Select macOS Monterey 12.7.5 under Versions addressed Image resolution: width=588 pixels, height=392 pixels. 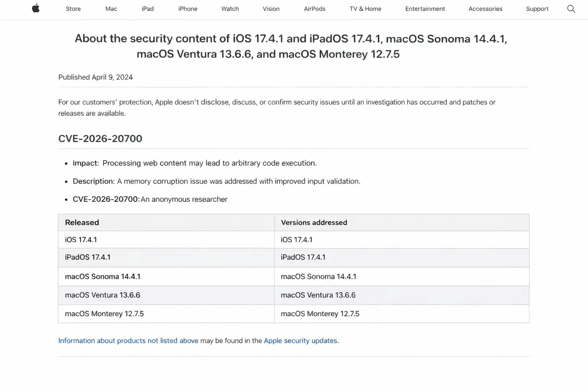(320, 314)
